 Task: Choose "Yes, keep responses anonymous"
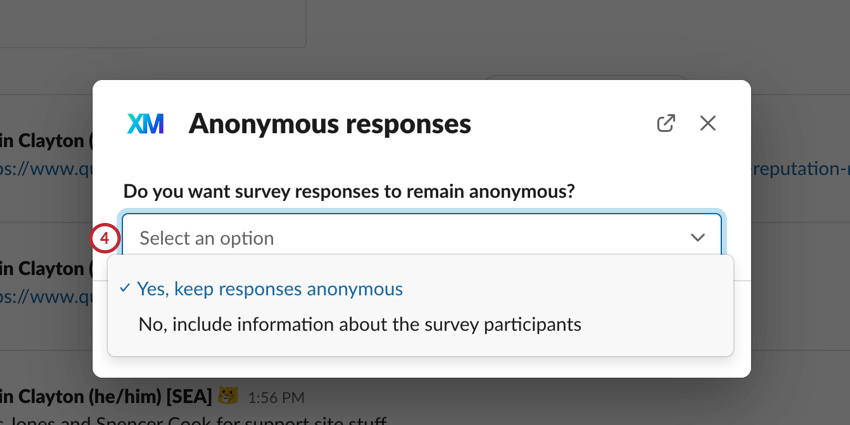(x=270, y=289)
